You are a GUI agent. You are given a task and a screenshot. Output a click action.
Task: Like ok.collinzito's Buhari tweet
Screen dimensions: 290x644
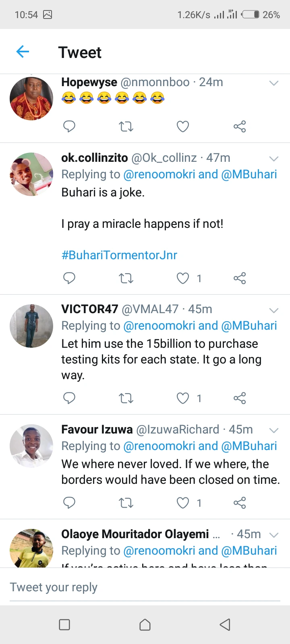tap(183, 278)
